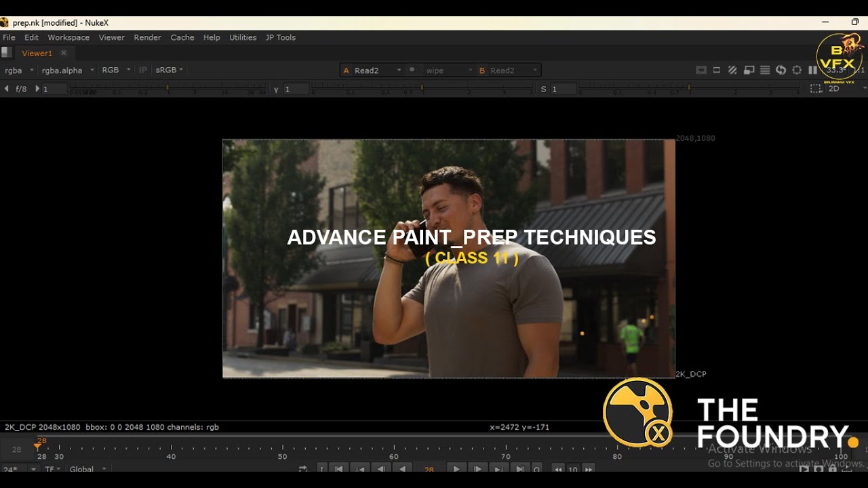This screenshot has width=868, height=488.
Task: Click the f/8 gain toggle label
Action: [x=21, y=89]
